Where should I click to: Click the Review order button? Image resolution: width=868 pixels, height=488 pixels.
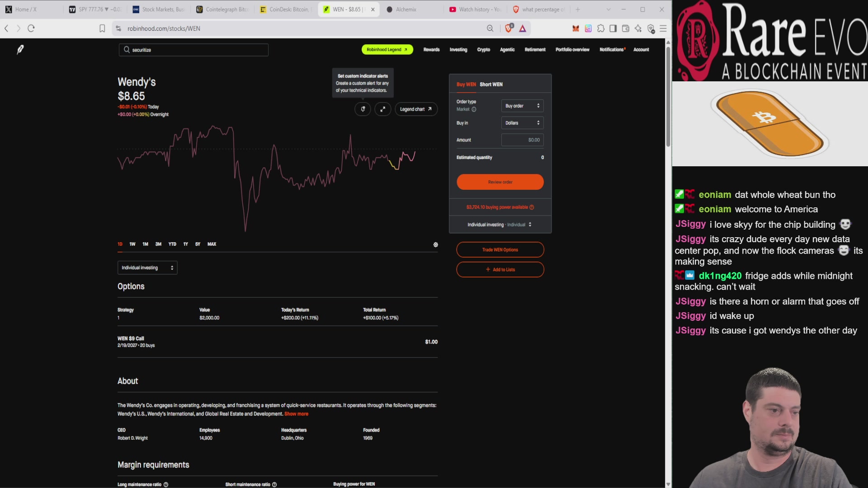coord(500,182)
